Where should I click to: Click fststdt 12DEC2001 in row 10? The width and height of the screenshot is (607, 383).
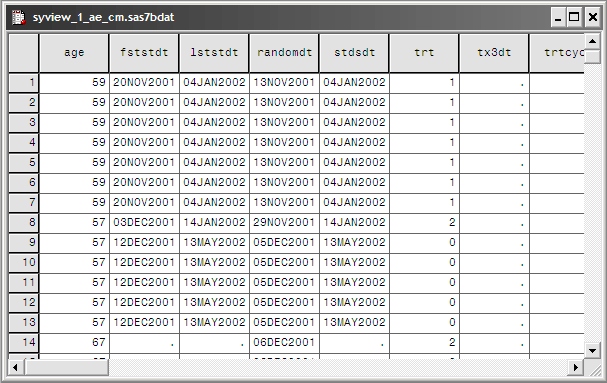pyautogui.click(x=144, y=263)
